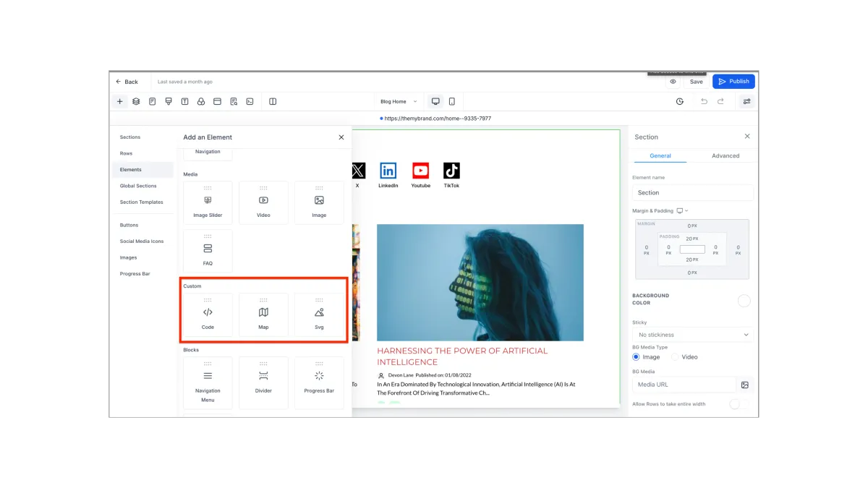Click the overlapping circles color icon

[201, 102]
